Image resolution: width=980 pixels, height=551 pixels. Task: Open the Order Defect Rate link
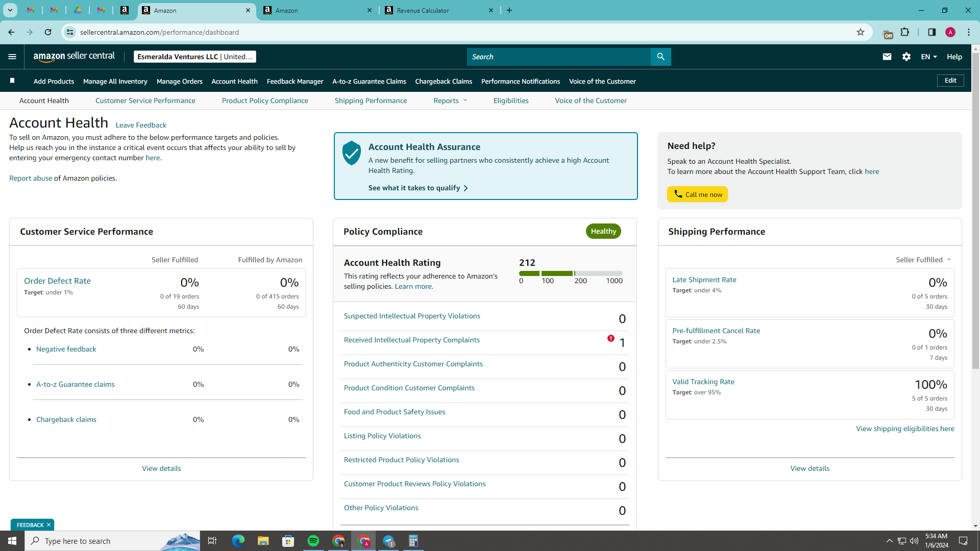tap(57, 281)
